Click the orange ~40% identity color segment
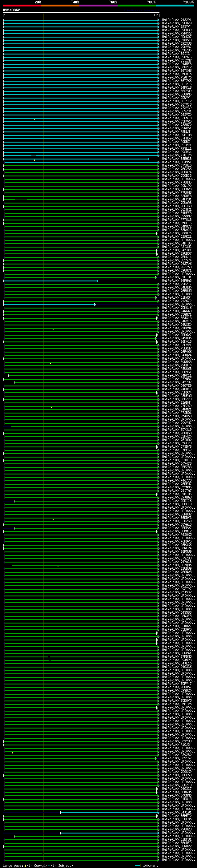 [x=60, y=6]
